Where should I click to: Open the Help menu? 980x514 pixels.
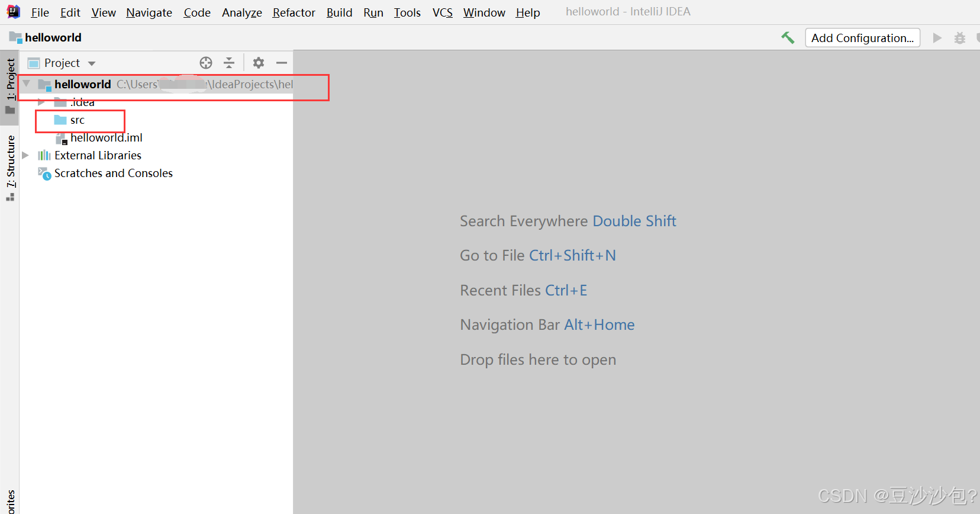(x=528, y=12)
